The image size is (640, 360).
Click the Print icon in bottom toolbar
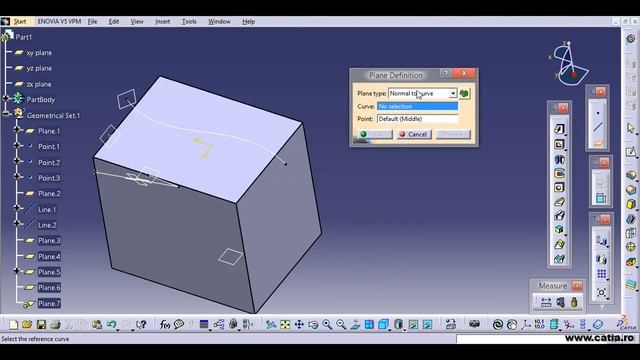pyautogui.click(x=55, y=324)
